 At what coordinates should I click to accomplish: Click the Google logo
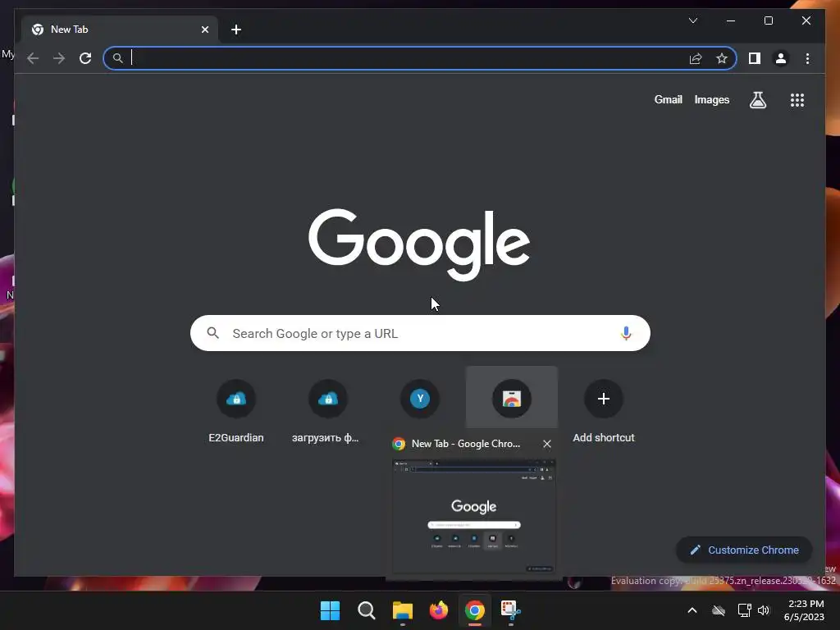[x=419, y=244]
